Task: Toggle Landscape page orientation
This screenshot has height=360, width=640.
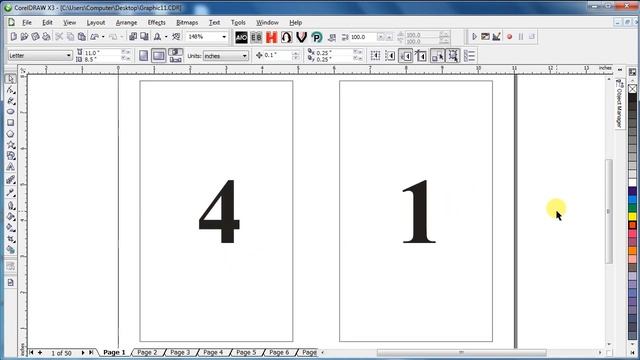Action: click(x=159, y=56)
